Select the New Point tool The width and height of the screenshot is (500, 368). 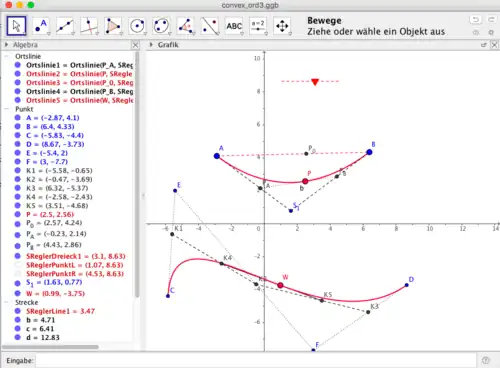41,26
